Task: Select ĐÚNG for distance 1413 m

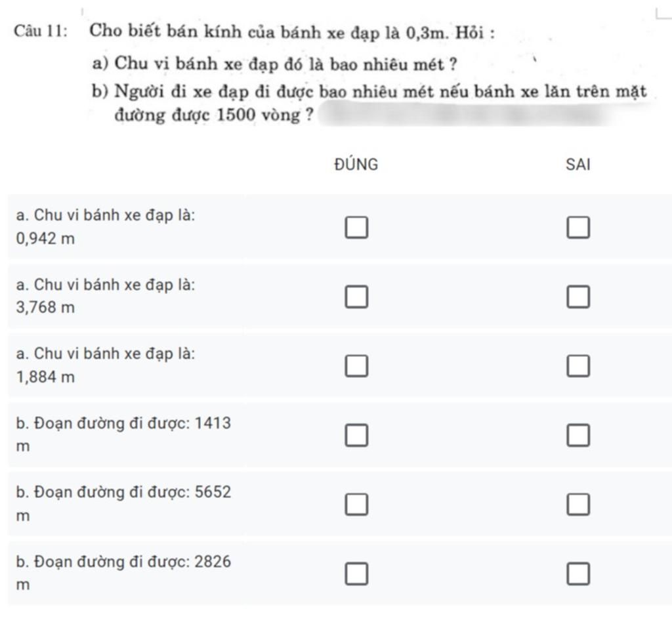Action: [356, 435]
